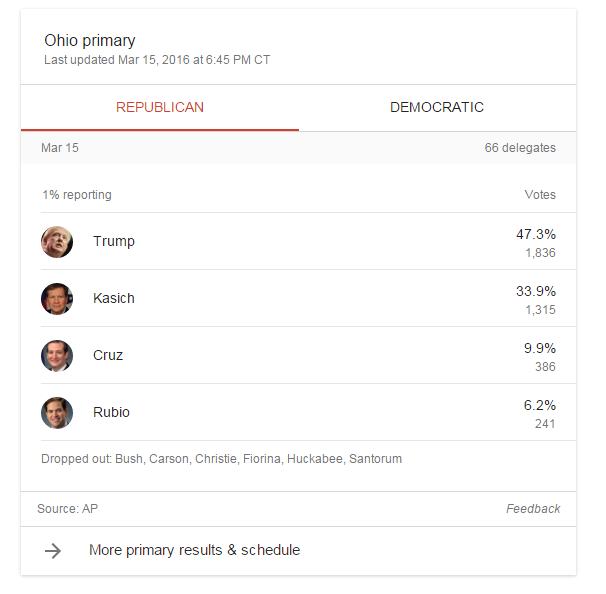
Task: Switch to the Democratic tab
Action: pyautogui.click(x=437, y=107)
